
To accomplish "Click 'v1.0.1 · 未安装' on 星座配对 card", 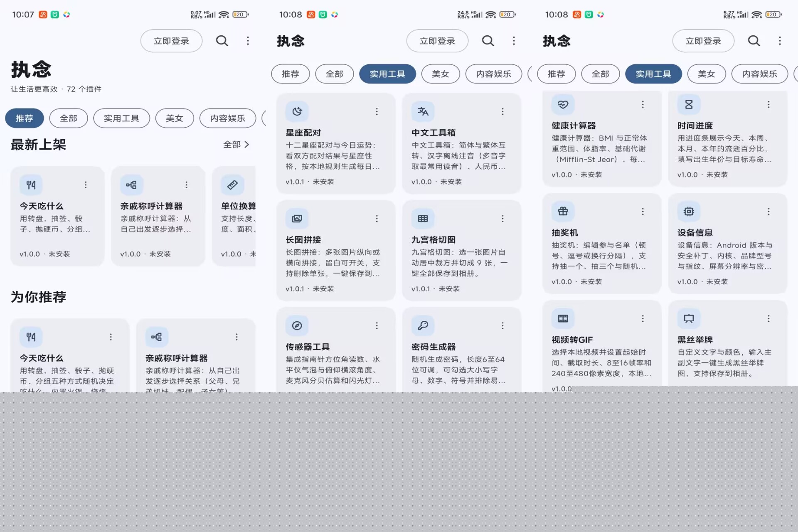I will point(310,182).
